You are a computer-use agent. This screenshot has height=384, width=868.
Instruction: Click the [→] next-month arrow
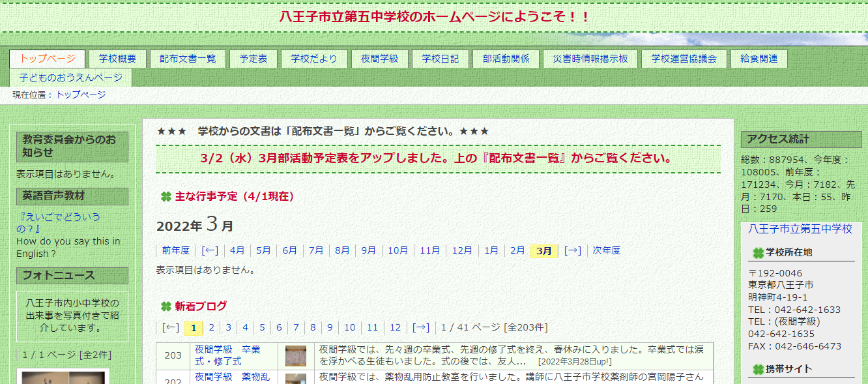572,250
